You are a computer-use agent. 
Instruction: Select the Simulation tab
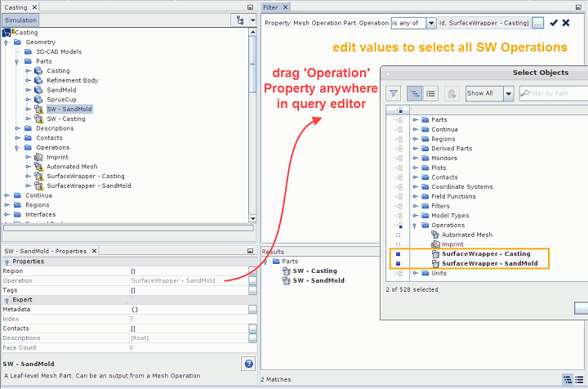20,20
